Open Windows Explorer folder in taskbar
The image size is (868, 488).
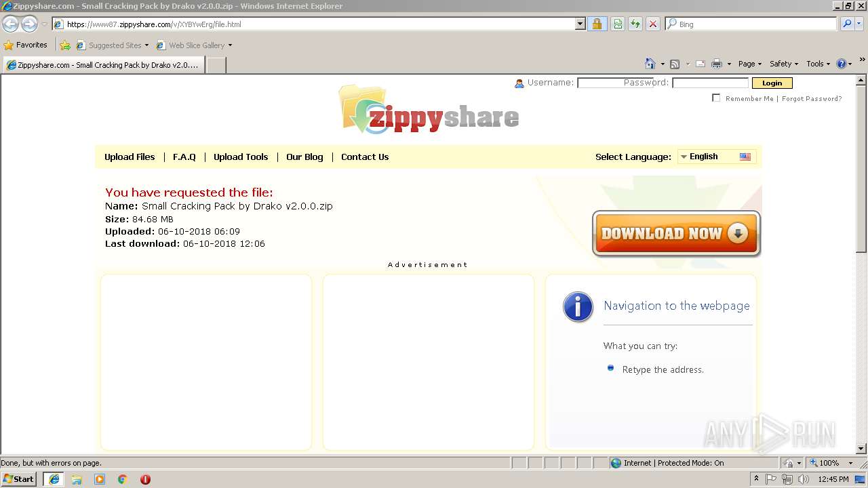77,479
